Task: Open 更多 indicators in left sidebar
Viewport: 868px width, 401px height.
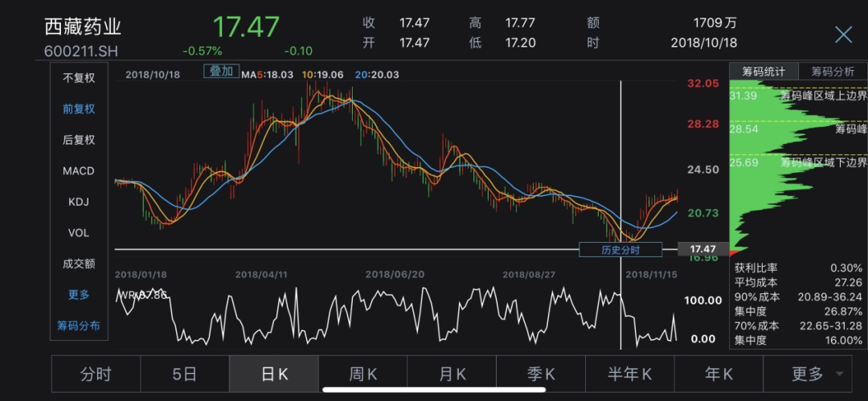Action: [x=79, y=295]
